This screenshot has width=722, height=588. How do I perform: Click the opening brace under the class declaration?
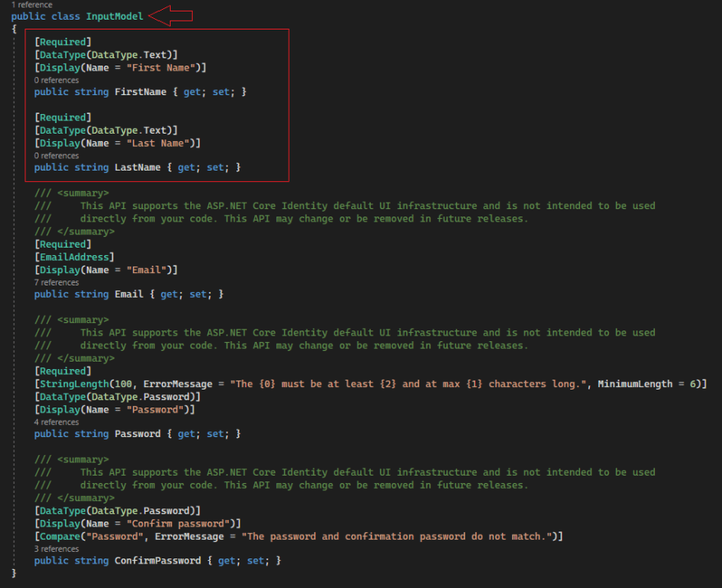click(x=14, y=29)
